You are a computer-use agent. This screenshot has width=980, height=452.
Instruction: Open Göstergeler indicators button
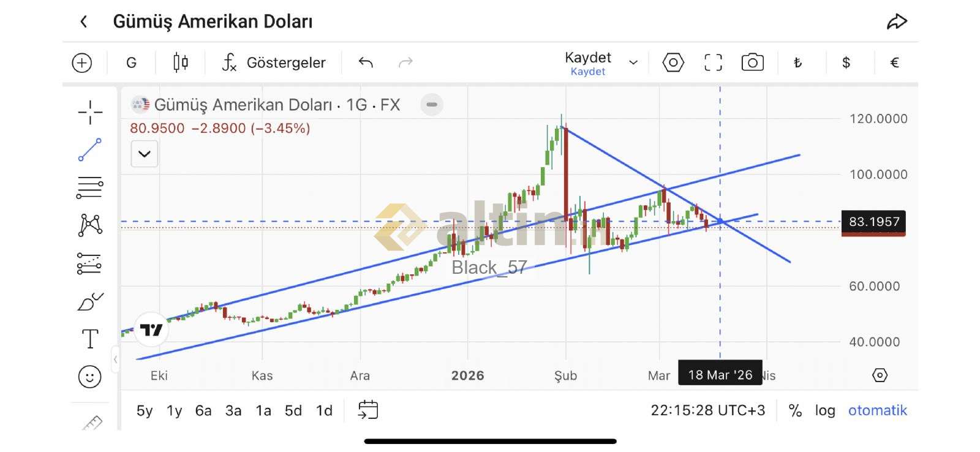click(274, 62)
